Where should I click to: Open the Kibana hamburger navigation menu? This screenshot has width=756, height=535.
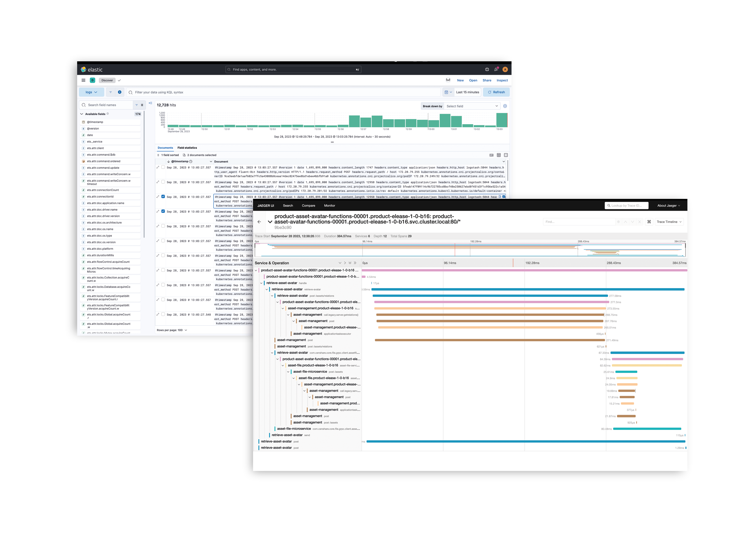(x=83, y=80)
